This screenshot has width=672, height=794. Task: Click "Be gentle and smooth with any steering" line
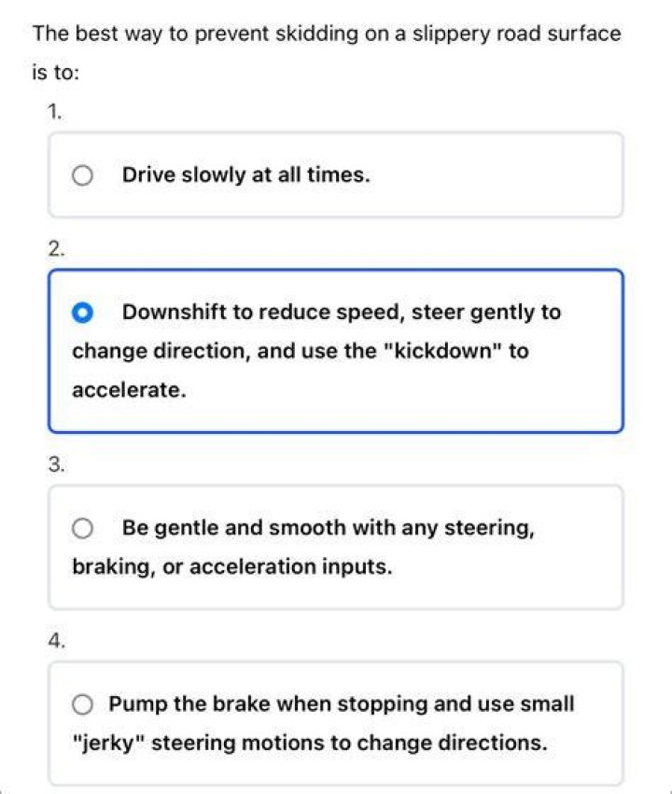pyautogui.click(x=329, y=528)
